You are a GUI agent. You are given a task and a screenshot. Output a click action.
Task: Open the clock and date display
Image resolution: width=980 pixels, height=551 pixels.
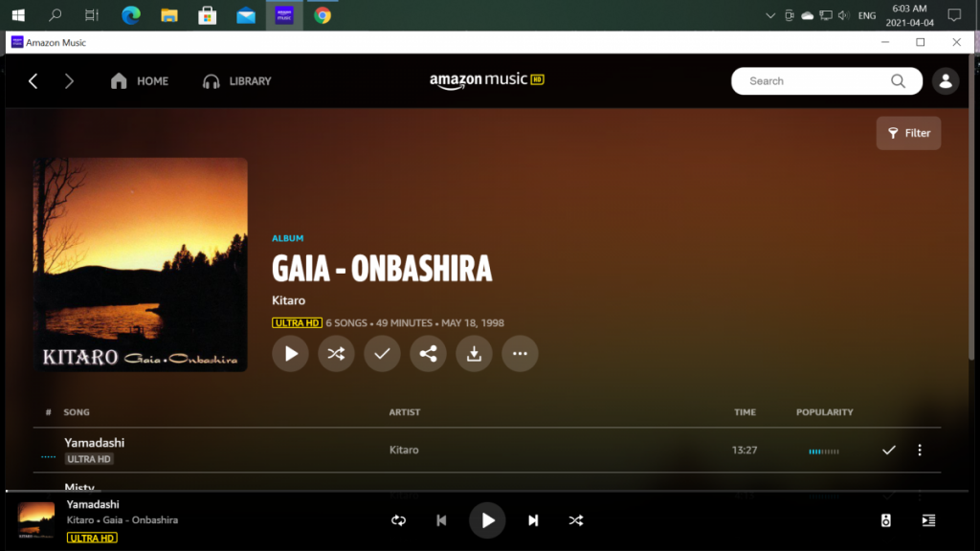click(909, 15)
